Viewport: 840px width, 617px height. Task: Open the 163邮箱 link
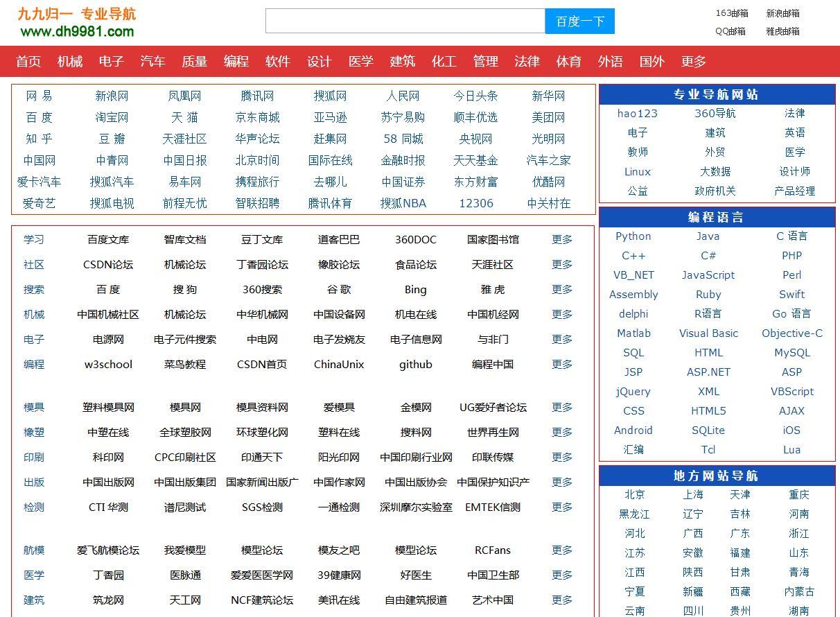coord(732,13)
